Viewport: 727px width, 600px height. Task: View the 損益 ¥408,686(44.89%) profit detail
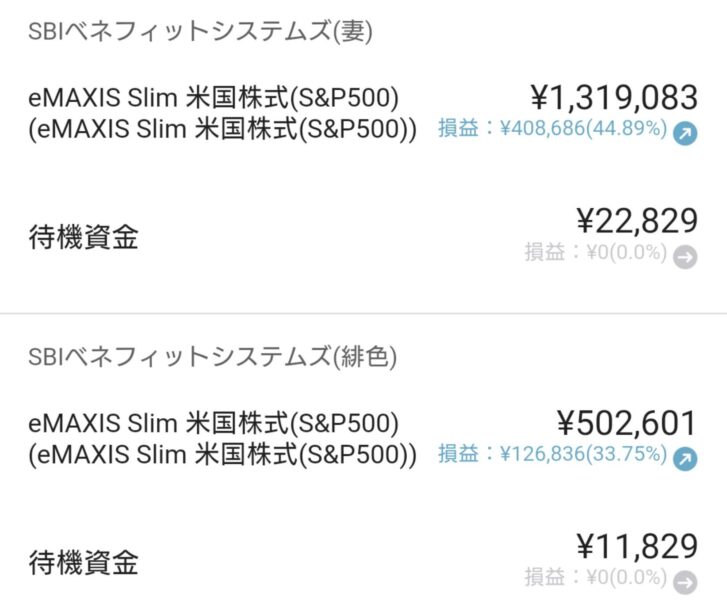tap(552, 129)
